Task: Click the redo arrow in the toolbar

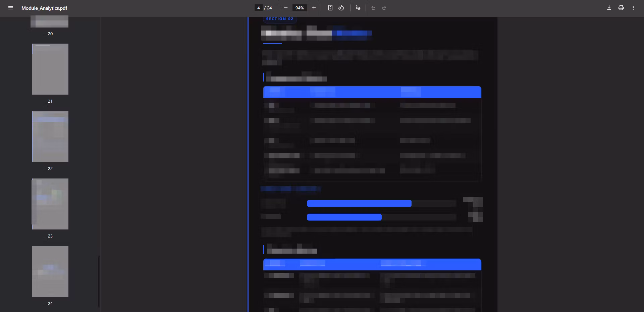Action: (384, 8)
